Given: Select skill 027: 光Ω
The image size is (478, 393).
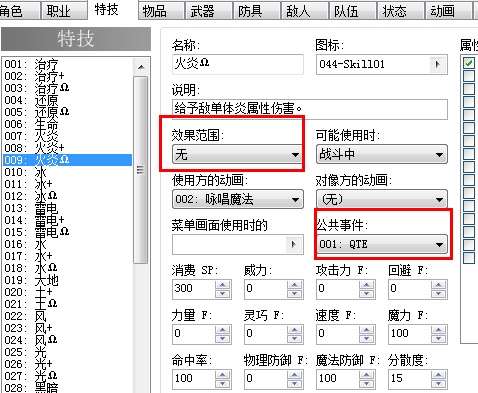Looking at the screenshot, I should pos(68,376).
